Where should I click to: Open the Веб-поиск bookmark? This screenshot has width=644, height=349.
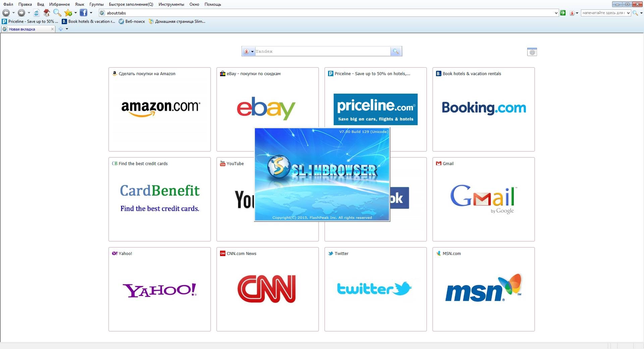tap(132, 21)
